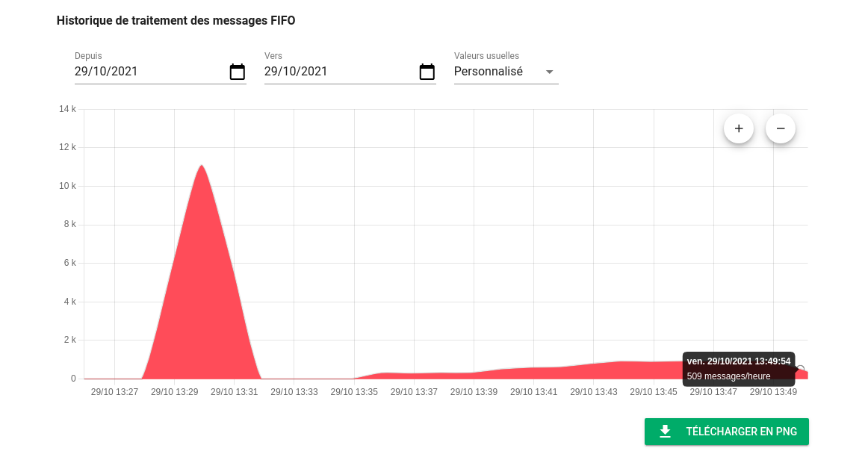This screenshot has width=868, height=454.
Task: Open the Depuis calendar picker icon
Action: coord(238,72)
